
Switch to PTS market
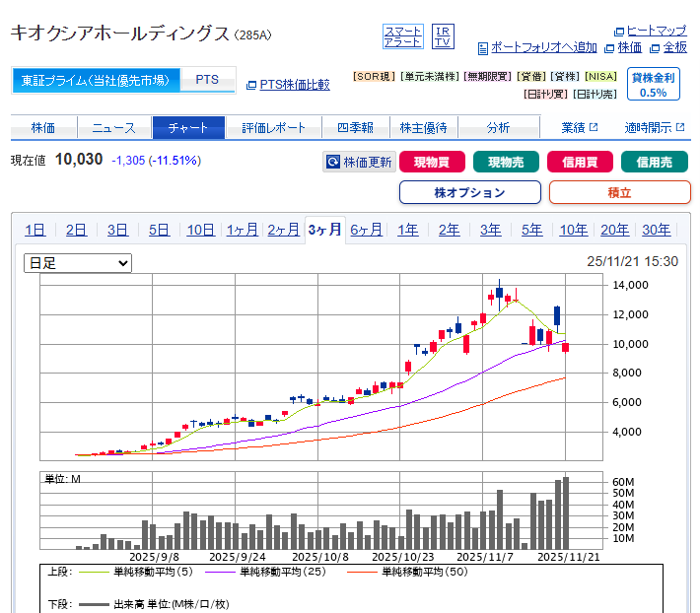pyautogui.click(x=208, y=80)
